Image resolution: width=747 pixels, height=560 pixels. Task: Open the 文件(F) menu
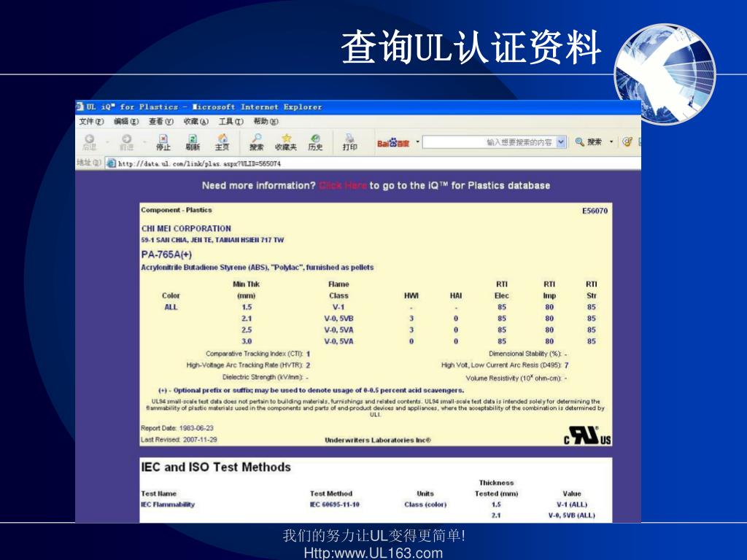(x=91, y=122)
